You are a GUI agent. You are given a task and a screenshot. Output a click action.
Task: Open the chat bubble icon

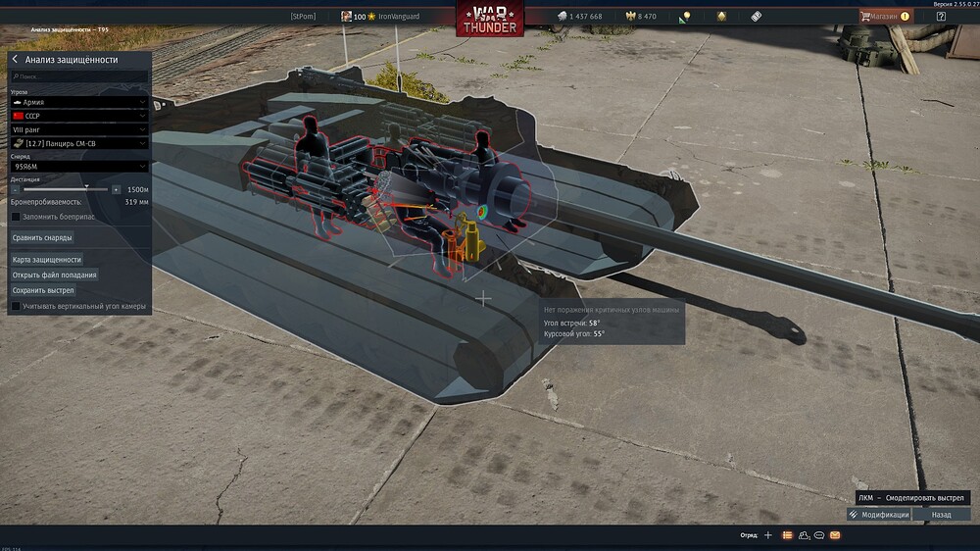(819, 535)
